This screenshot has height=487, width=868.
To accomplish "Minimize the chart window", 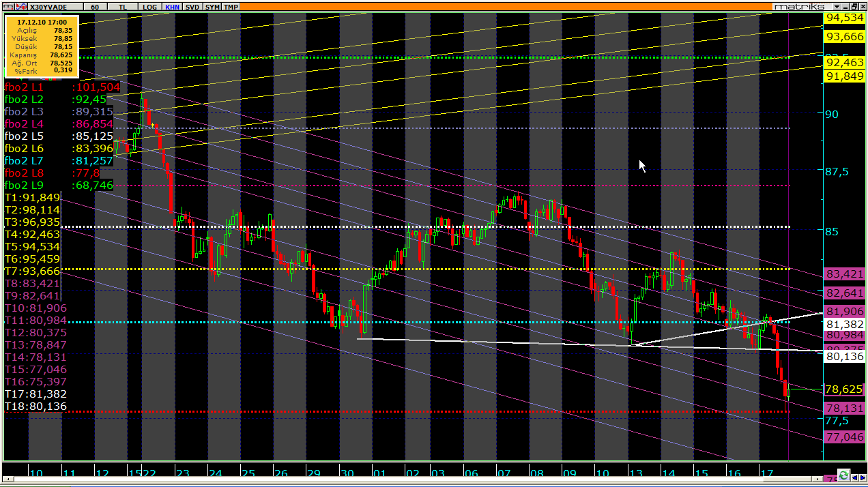I will (x=843, y=6).
